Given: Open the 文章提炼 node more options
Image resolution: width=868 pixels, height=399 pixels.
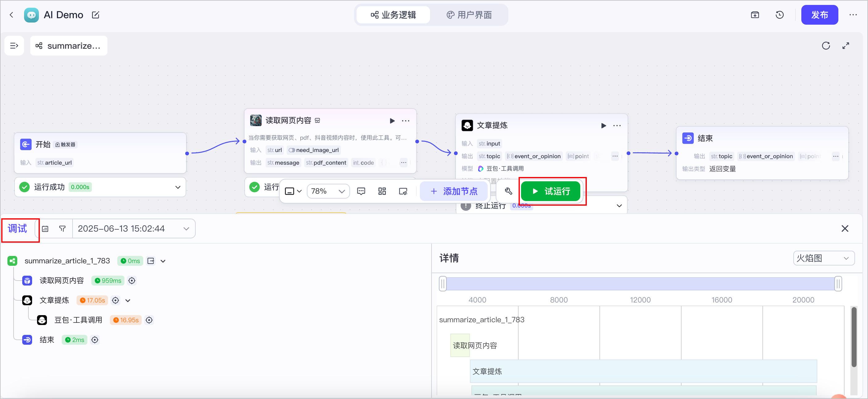Looking at the screenshot, I should click(617, 125).
